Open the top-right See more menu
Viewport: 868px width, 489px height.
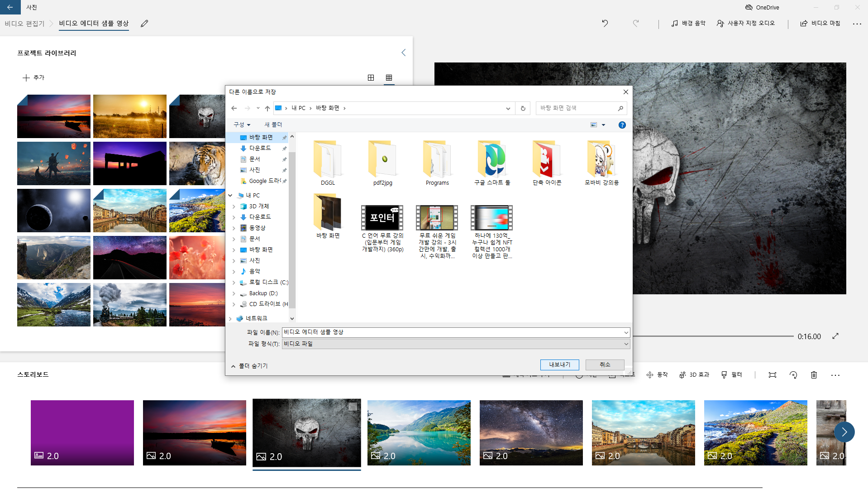[857, 24]
